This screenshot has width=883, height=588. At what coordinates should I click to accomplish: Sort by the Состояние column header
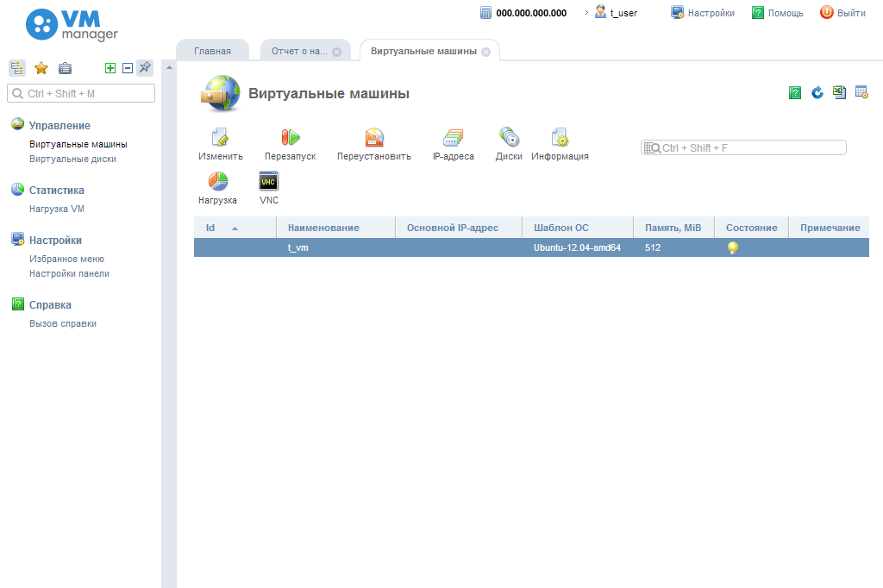click(x=751, y=228)
